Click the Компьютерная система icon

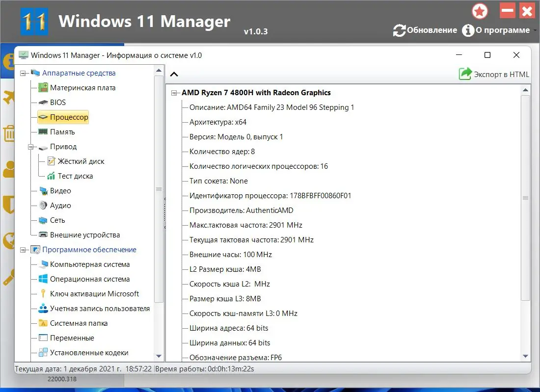pos(44,264)
